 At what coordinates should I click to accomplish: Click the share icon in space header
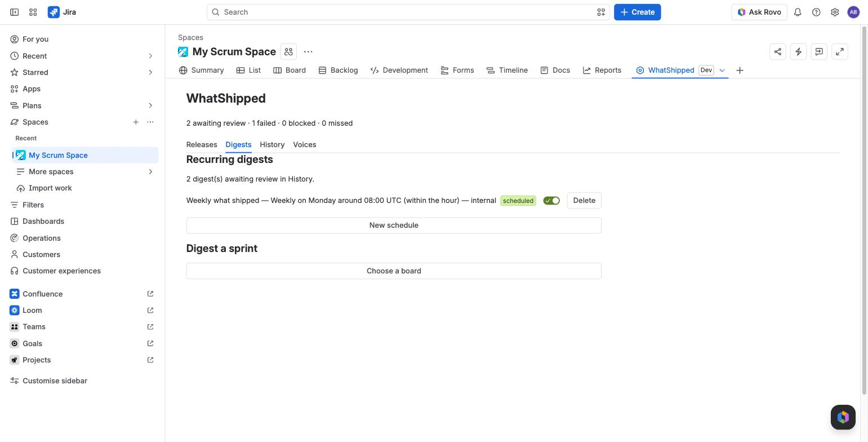(x=778, y=51)
